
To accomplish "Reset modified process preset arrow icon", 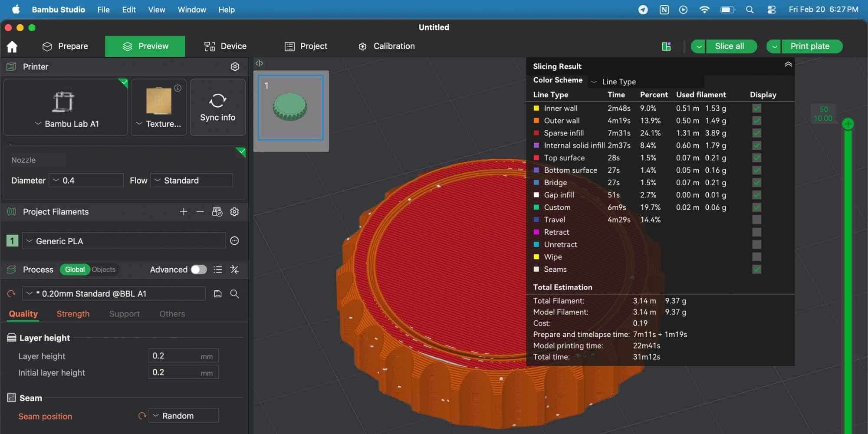I will tap(11, 294).
